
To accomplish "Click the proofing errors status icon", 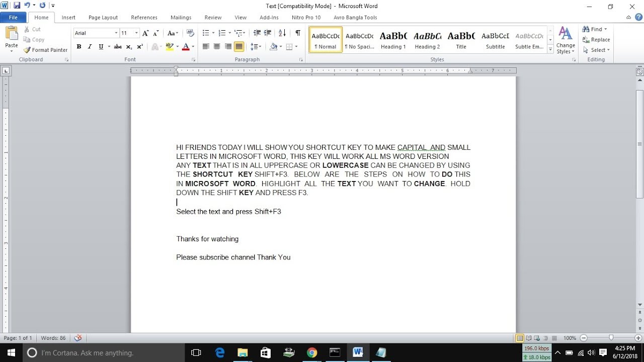I will (78, 338).
